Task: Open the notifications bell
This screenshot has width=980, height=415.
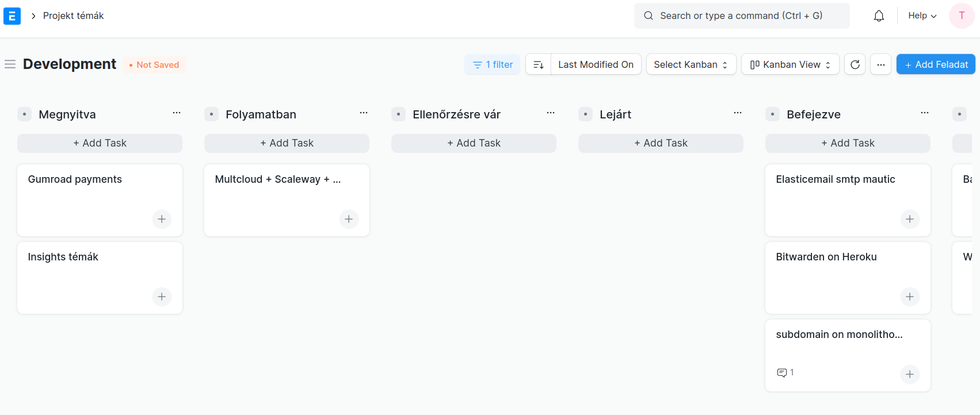Action: pos(879,16)
